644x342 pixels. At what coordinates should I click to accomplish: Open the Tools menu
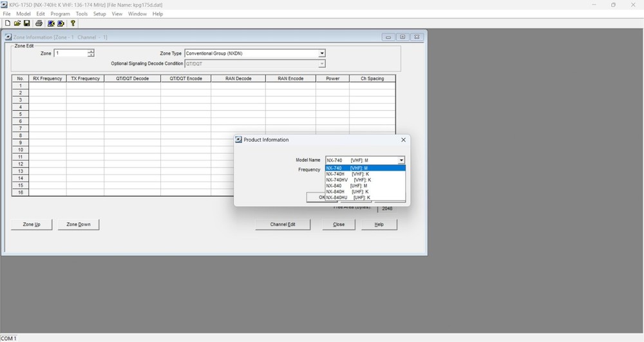coord(82,14)
